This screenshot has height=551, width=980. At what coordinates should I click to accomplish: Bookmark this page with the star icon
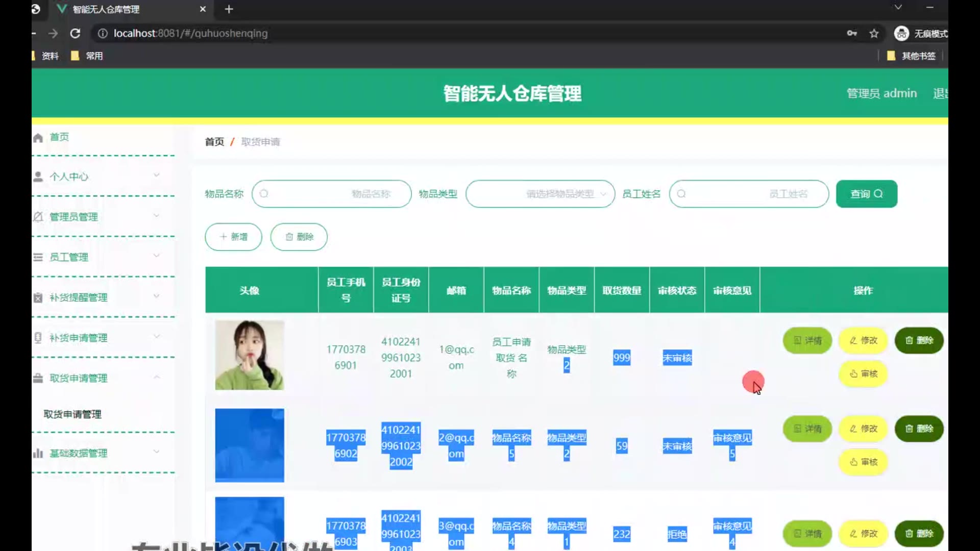(x=874, y=33)
